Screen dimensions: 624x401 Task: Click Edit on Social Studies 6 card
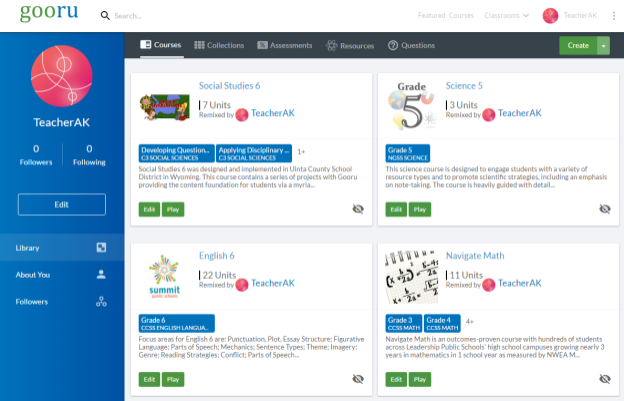tap(149, 209)
